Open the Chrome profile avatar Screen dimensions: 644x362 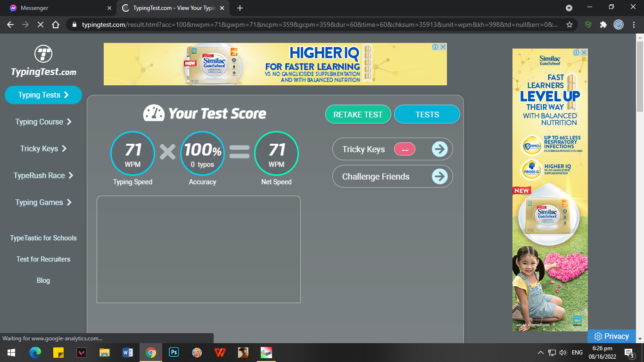tap(619, 25)
